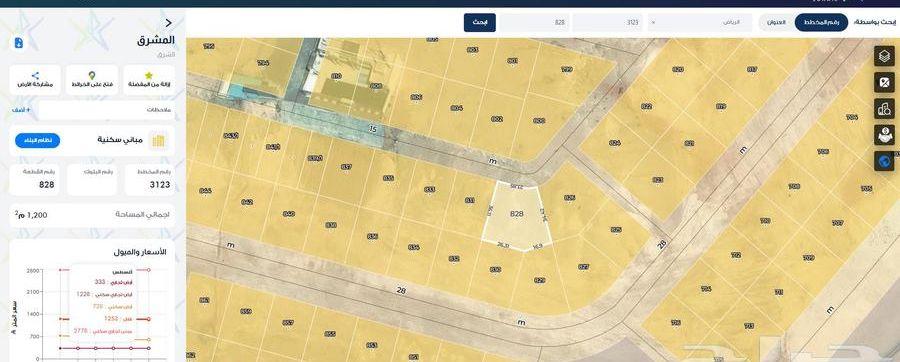Select parcel 837 on the map
Viewport: 900px width, 362px height.
click(x=347, y=167)
